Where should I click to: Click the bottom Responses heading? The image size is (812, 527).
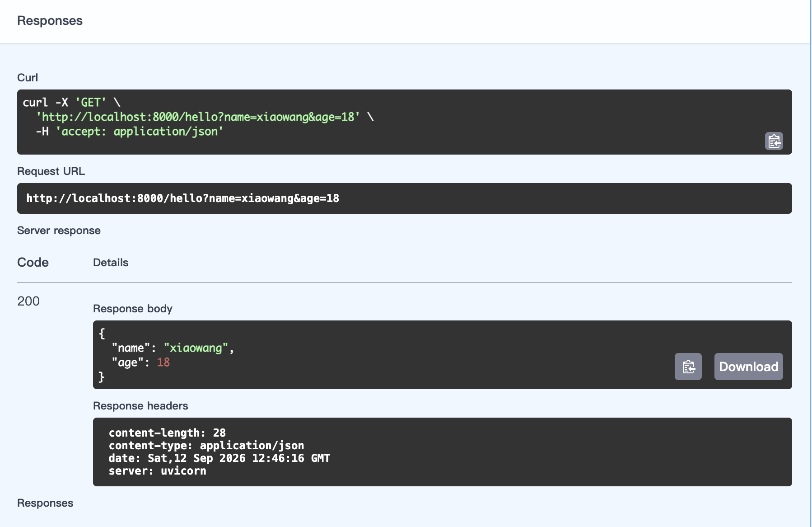coord(45,503)
